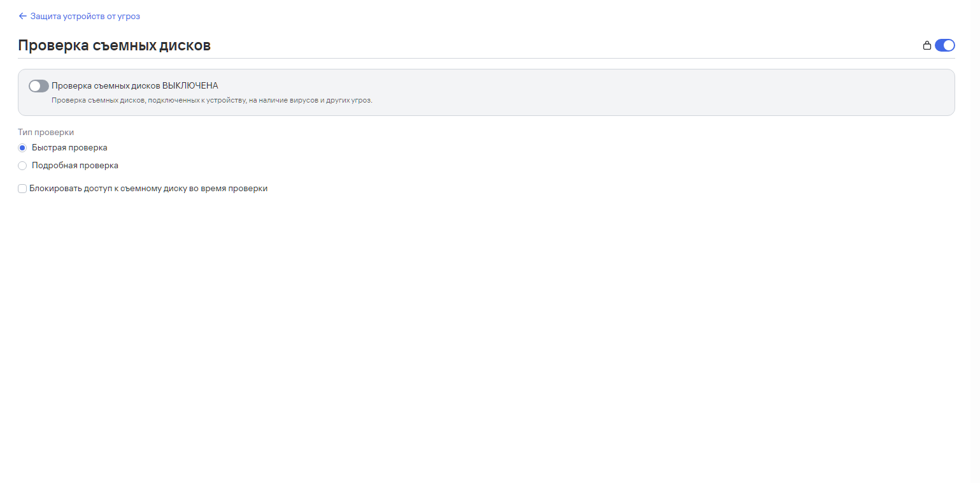Viewport: 980px width, 483px height.
Task: Click the "Проверка съемных дисков ВЫКЛЮЧЕНА" status label
Action: 135,85
